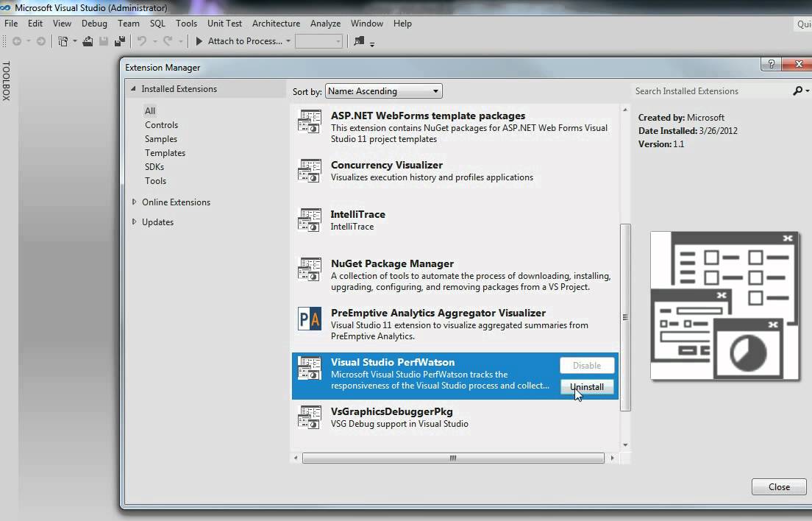Click the New Project toolbar icon

pos(63,41)
